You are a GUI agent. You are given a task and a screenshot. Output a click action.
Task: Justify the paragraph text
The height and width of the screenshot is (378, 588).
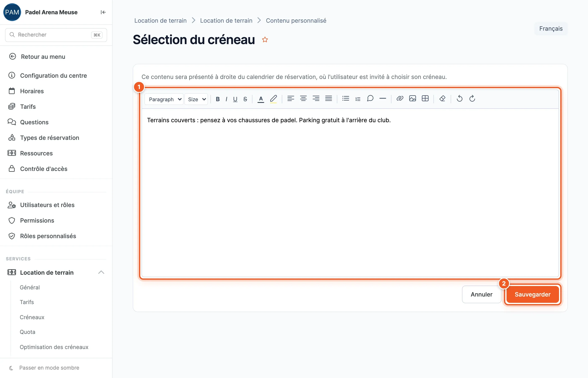tap(329, 99)
